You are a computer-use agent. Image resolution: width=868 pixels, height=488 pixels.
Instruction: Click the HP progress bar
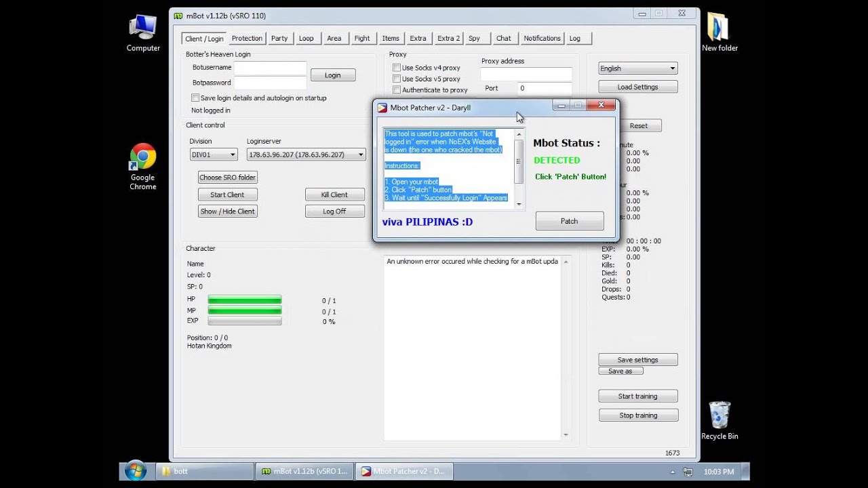tap(245, 300)
